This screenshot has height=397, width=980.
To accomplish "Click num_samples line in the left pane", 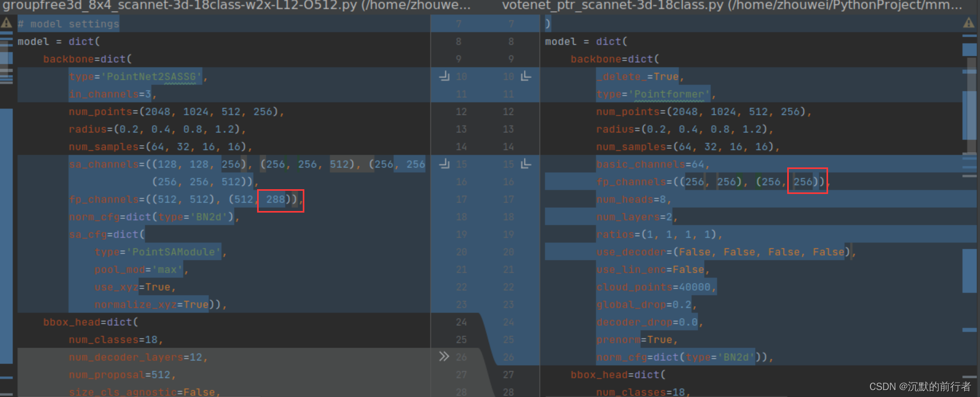I will point(160,147).
